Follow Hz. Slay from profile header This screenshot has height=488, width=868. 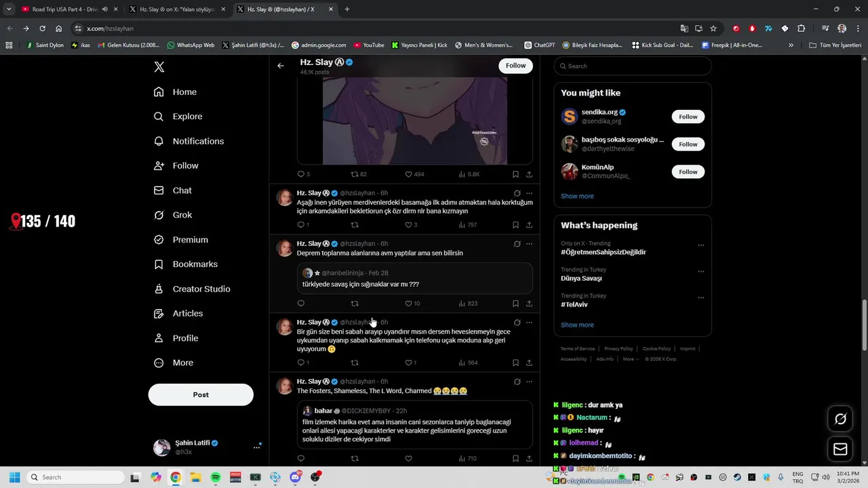[x=515, y=66]
